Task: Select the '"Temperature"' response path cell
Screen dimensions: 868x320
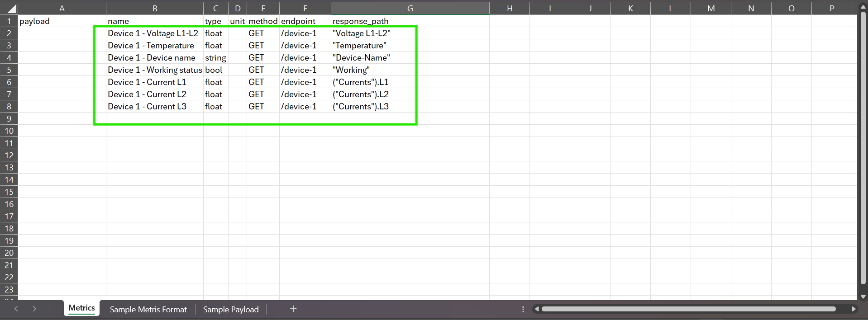Action: 410,45
